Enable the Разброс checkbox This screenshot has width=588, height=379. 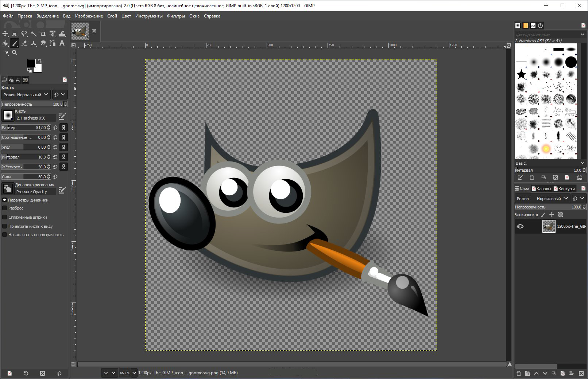[5, 208]
